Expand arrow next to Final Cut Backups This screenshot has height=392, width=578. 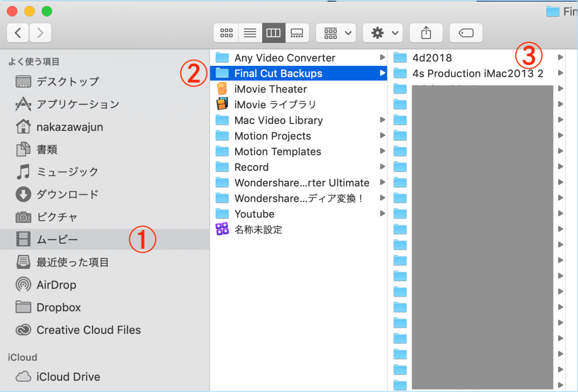pos(383,73)
